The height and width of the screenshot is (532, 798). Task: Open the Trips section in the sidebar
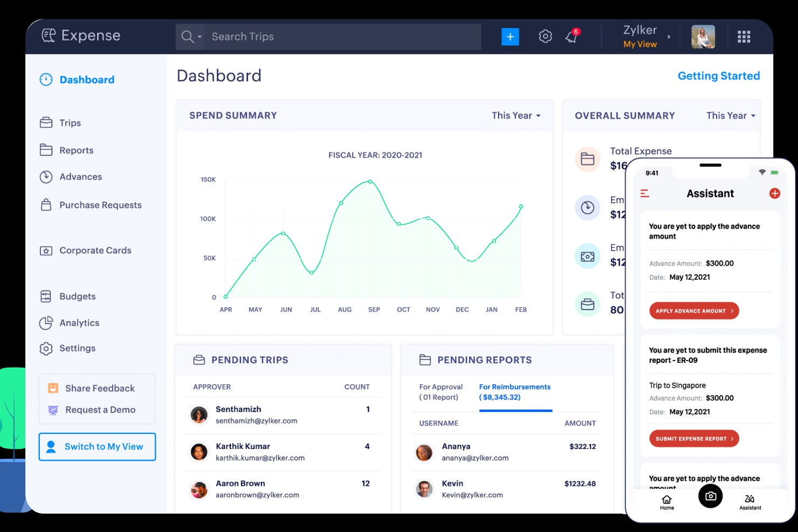tap(71, 122)
